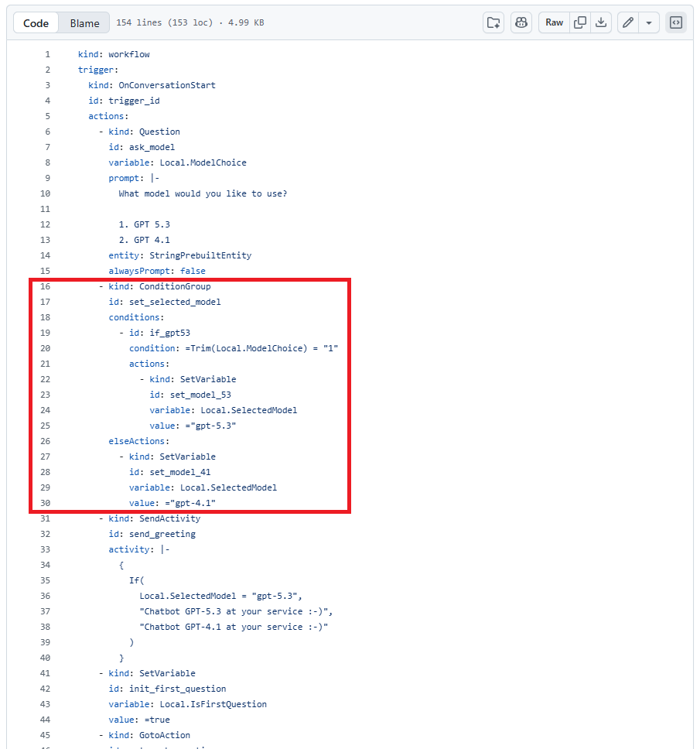The image size is (700, 749).
Task: Click the elseActions key on line 26
Action: (x=136, y=441)
